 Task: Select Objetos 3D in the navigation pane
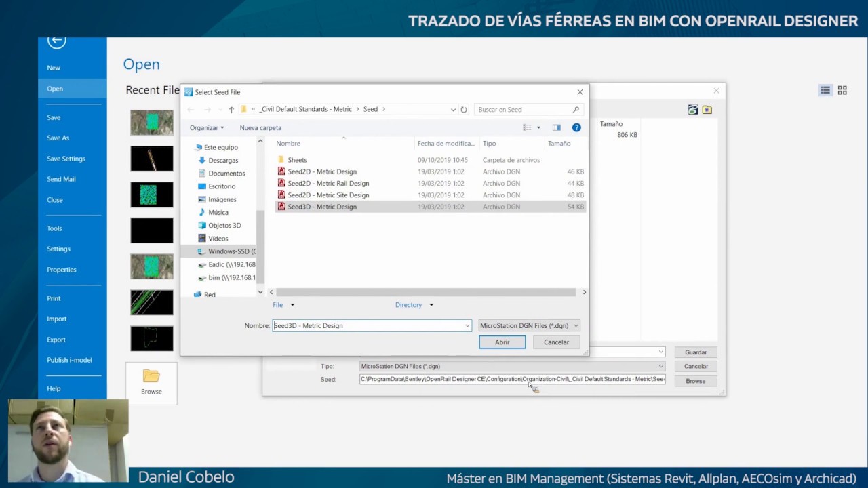[x=224, y=225]
